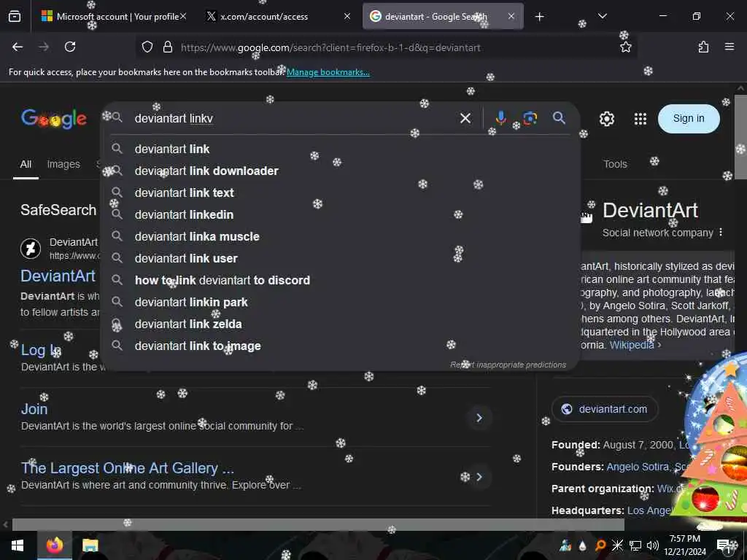
Task: Select the Images results tab
Action: pyautogui.click(x=63, y=164)
